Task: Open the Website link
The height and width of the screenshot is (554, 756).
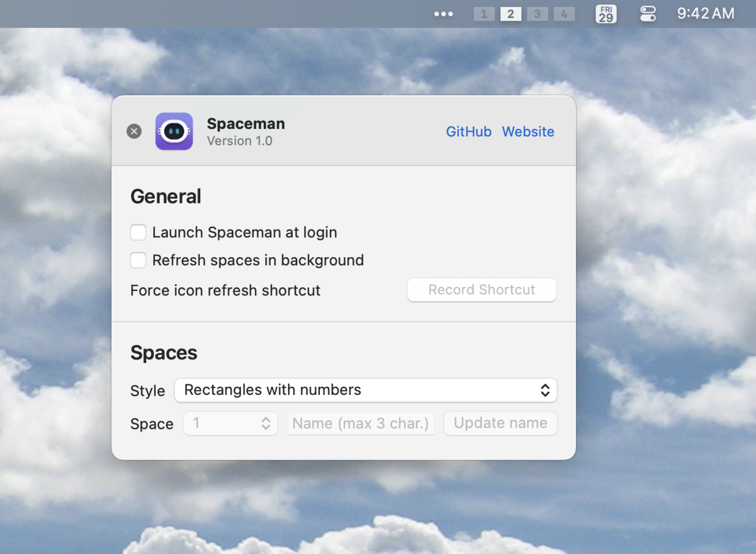Action: (528, 132)
